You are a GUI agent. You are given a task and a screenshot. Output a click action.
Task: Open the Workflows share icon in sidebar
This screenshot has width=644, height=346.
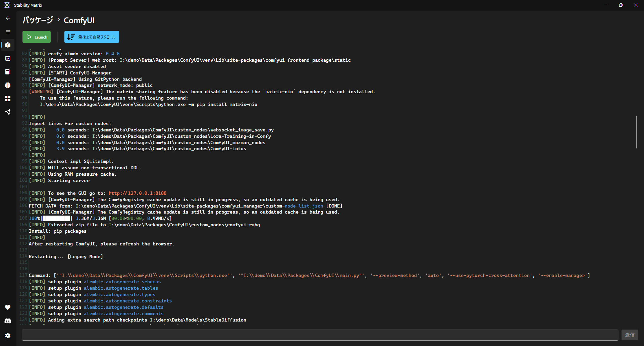8,112
